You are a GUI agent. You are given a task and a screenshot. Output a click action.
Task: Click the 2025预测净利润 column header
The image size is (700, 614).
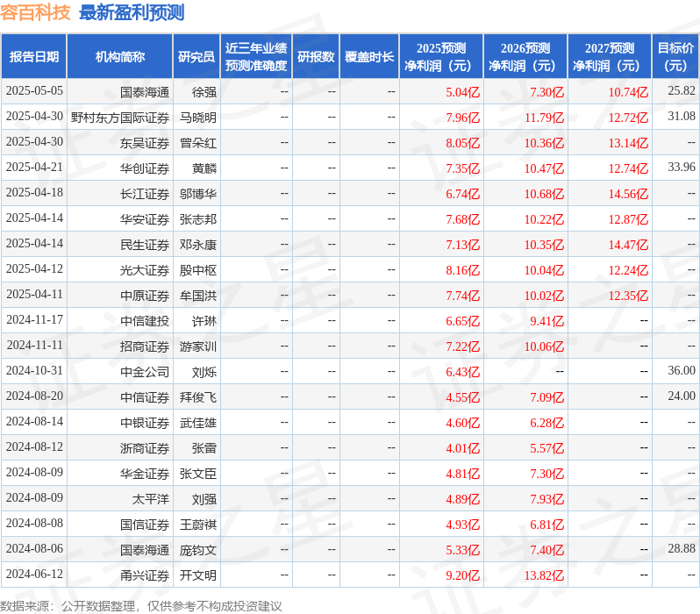pyautogui.click(x=441, y=57)
